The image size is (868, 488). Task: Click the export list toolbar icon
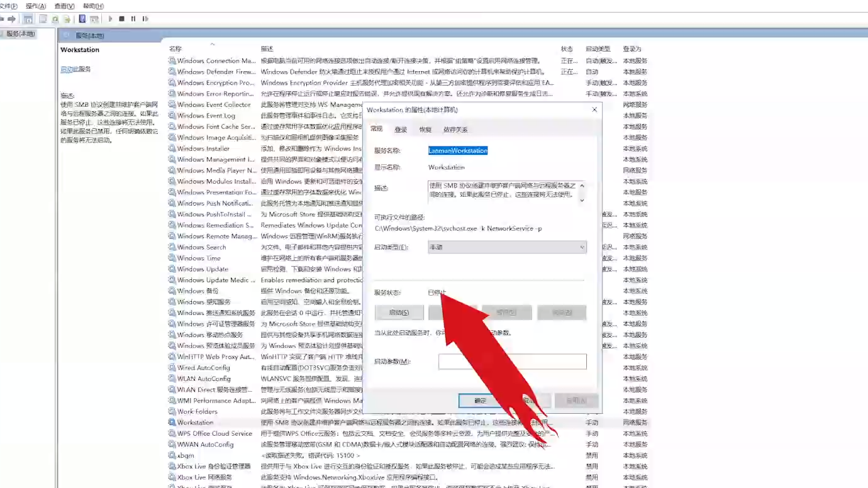point(67,19)
